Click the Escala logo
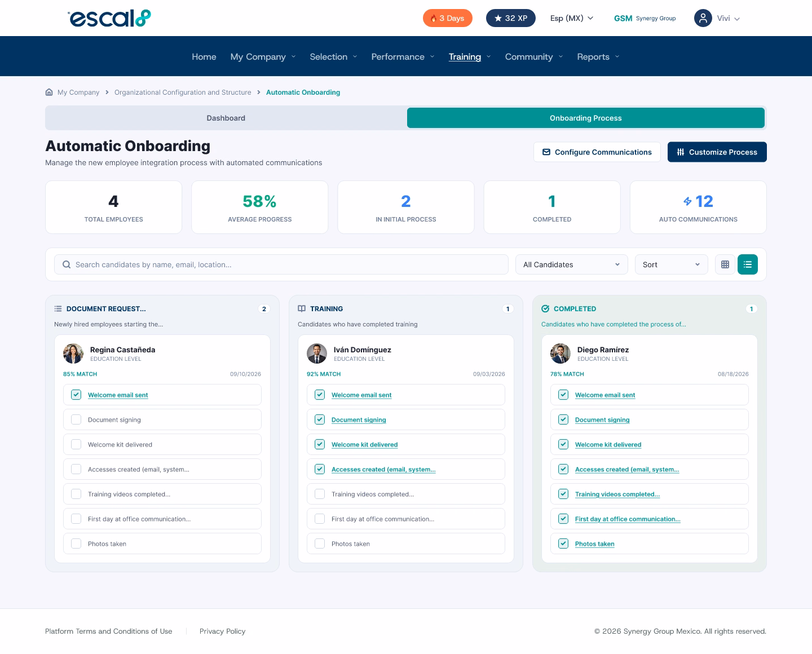 point(109,18)
